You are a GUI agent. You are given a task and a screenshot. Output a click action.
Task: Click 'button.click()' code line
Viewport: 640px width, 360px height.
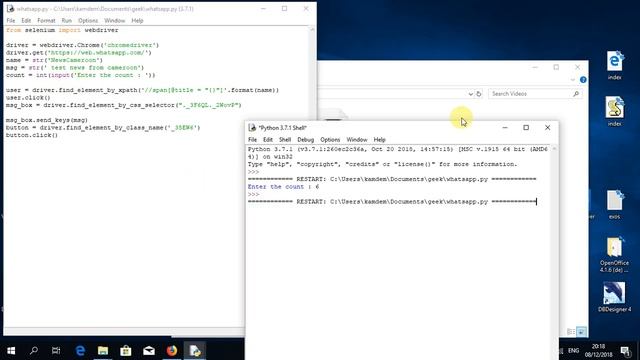(x=32, y=135)
